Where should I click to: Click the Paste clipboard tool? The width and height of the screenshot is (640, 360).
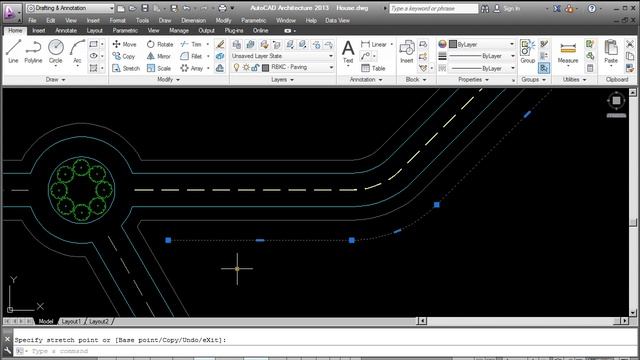point(611,52)
